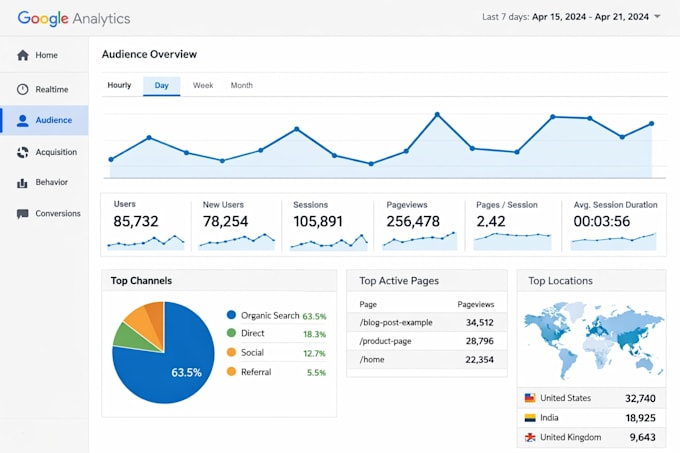Image resolution: width=680 pixels, height=453 pixels.
Task: Click the 28,796 pageviews value
Action: 480,341
